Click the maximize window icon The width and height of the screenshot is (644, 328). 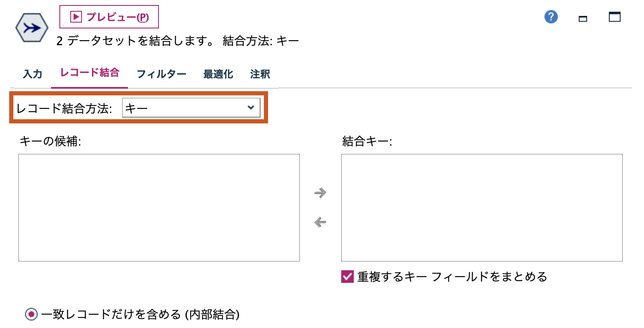tap(614, 18)
